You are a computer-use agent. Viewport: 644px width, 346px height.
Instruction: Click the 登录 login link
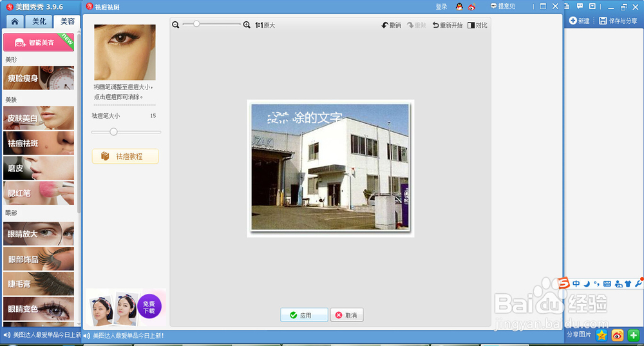point(441,6)
